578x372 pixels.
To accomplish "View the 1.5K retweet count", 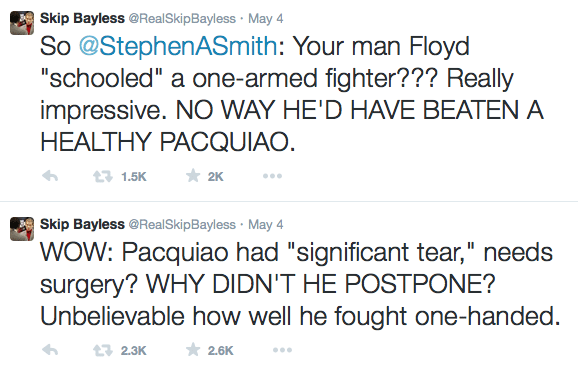I will point(133,177).
